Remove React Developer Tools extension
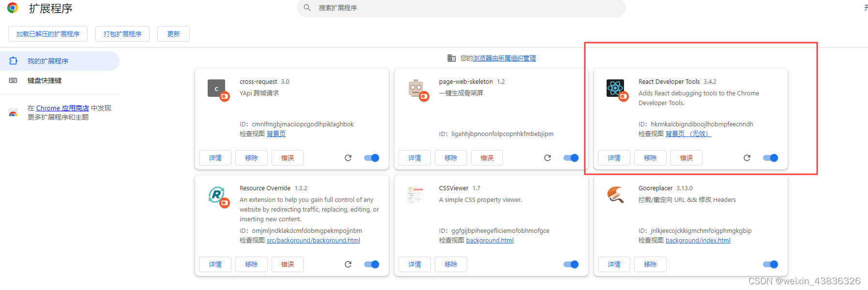868x290 pixels. tap(650, 158)
